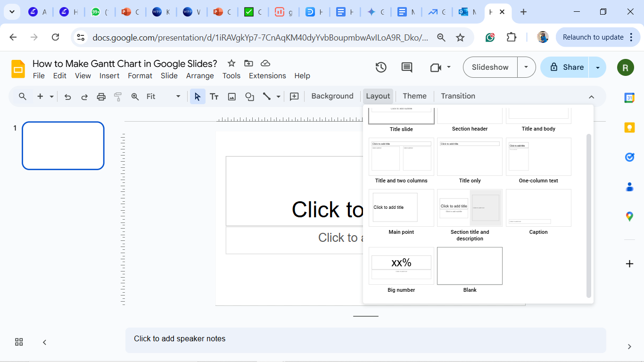Open the Tools menu
Viewport: 644px width, 362px height.
tap(231, 76)
